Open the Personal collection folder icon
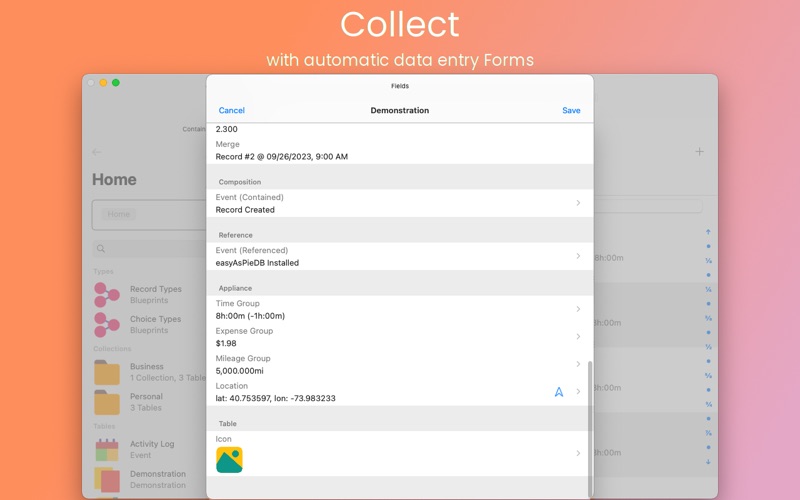Image resolution: width=800 pixels, height=500 pixels. click(x=107, y=402)
